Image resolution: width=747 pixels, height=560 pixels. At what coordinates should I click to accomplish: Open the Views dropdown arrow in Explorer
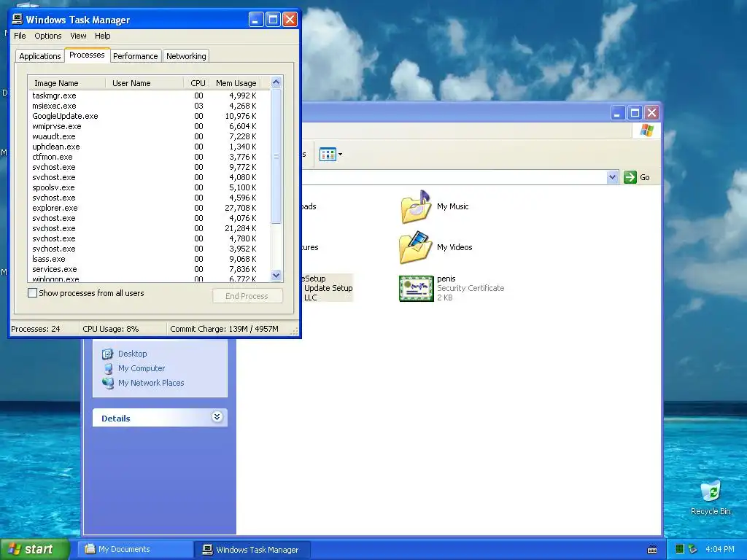pyautogui.click(x=340, y=155)
